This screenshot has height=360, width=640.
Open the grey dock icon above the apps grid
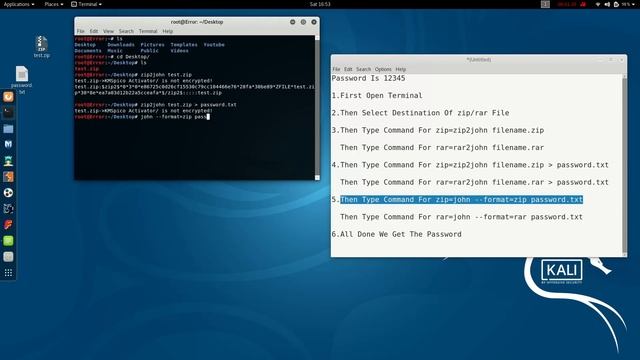coord(8,257)
